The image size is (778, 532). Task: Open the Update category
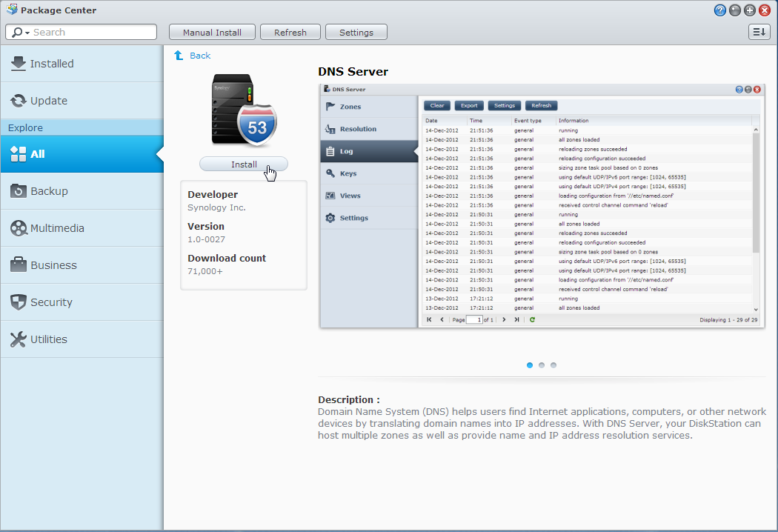(82, 100)
